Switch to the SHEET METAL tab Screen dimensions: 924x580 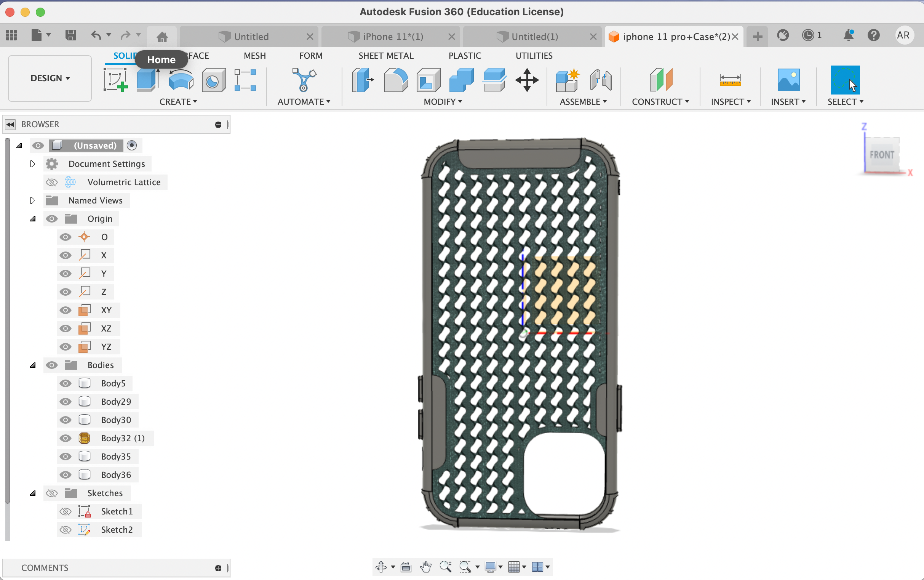[x=386, y=56]
